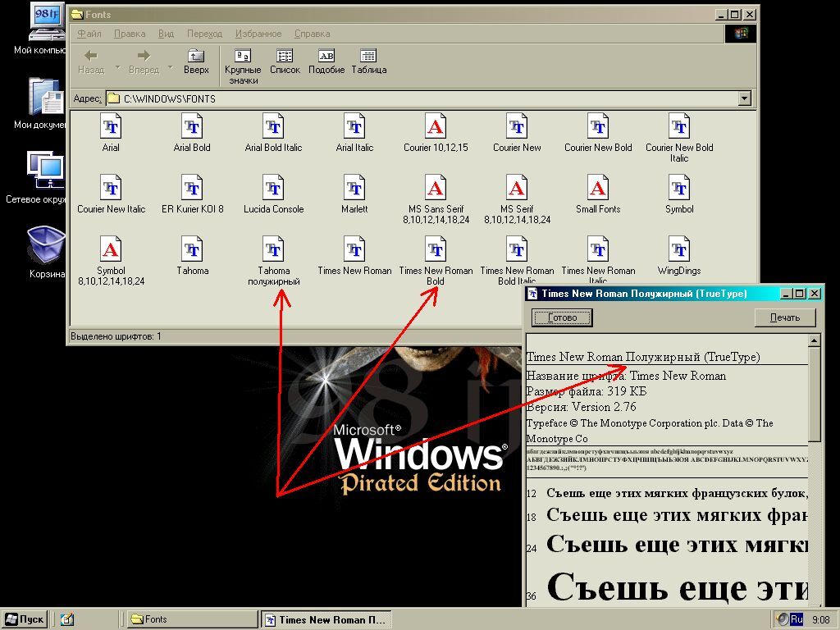Image resolution: width=840 pixels, height=630 pixels.
Task: Switch to Times New Roman taskbar button
Action: (x=326, y=619)
